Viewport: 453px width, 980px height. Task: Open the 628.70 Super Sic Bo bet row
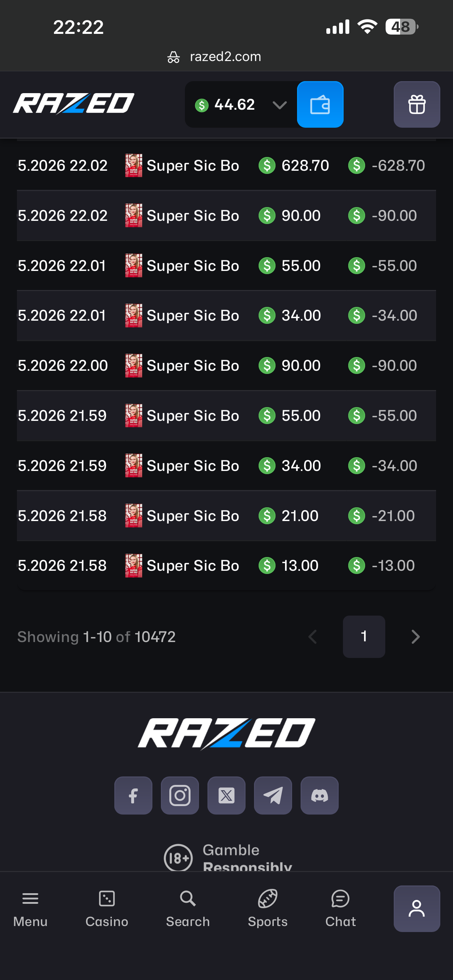click(x=226, y=165)
